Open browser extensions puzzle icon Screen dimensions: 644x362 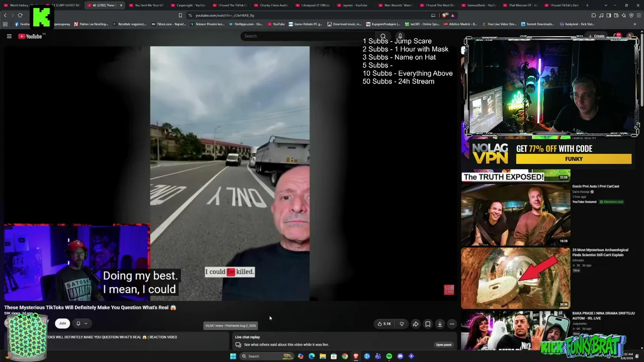click(594, 15)
